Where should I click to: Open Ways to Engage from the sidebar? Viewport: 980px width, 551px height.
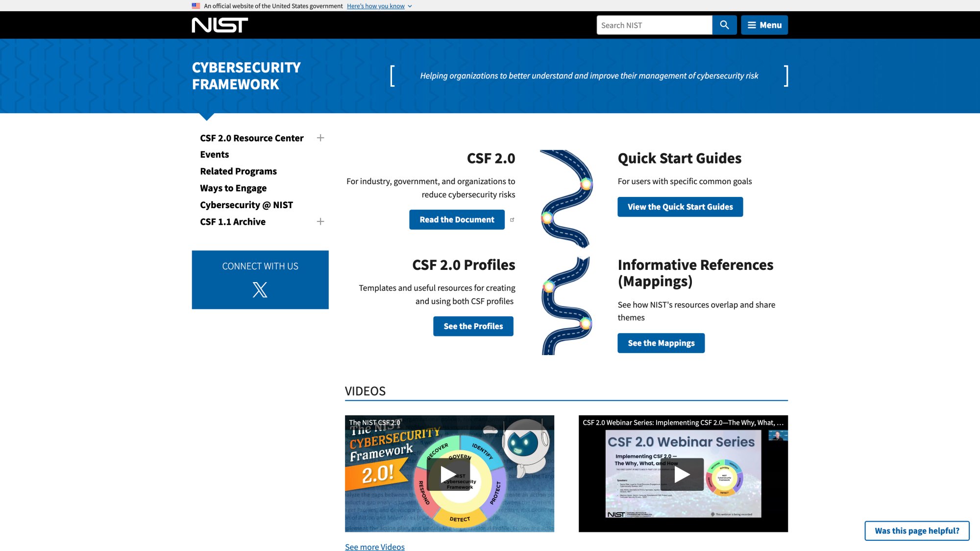[233, 188]
